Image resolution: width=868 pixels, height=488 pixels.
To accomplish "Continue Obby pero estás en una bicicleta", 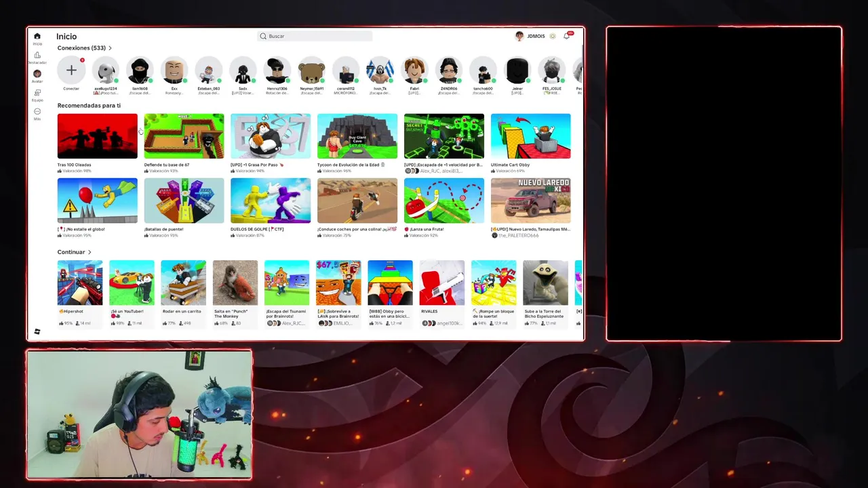I will coord(390,283).
